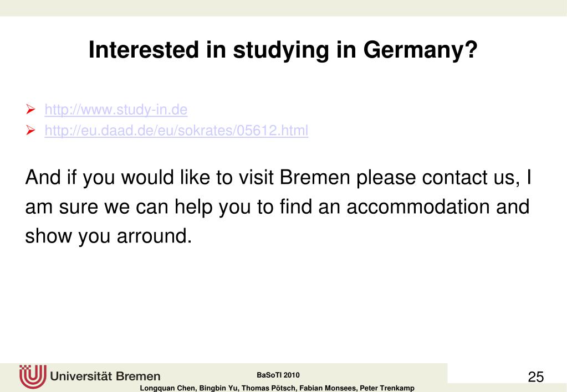Click the word 'Bremen' in the body paragraph
The width and height of the screenshot is (567, 392).
tap(315, 177)
